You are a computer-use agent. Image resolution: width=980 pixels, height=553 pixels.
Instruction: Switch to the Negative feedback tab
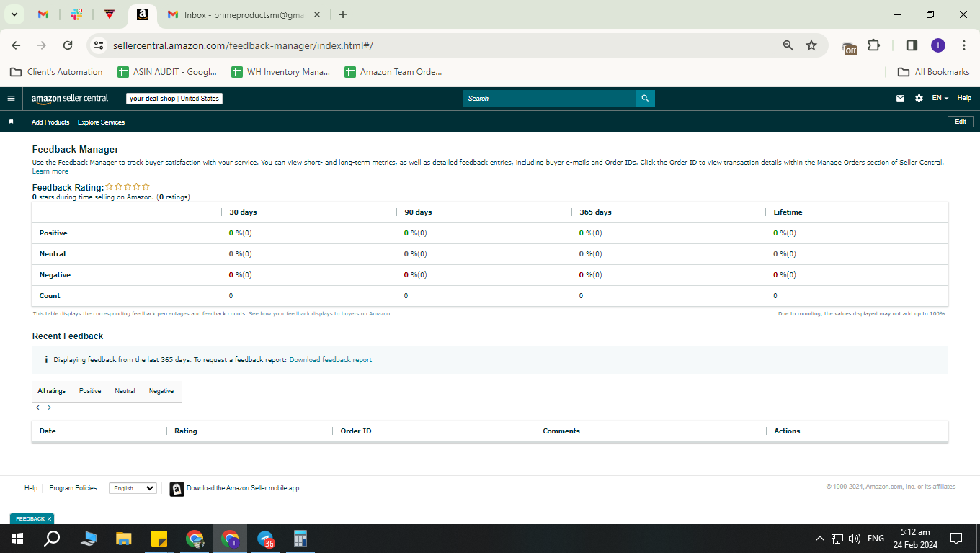click(161, 391)
